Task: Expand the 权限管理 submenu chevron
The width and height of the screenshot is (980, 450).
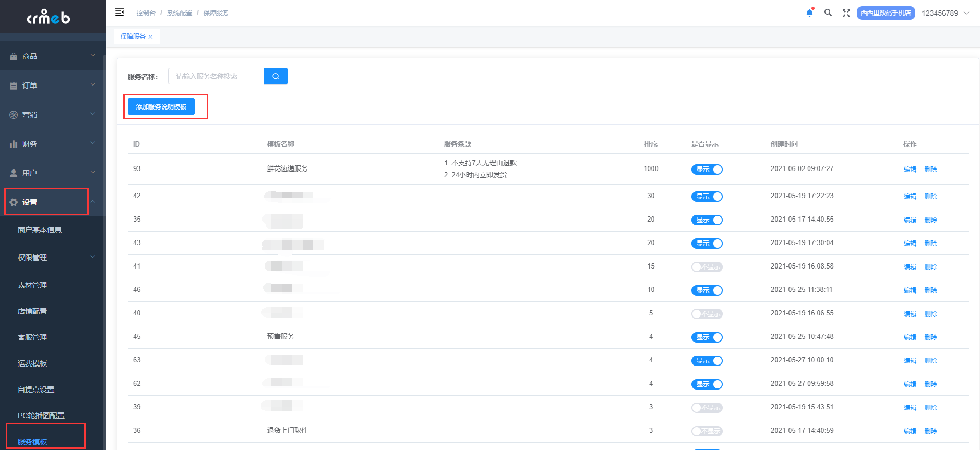Action: [93, 257]
